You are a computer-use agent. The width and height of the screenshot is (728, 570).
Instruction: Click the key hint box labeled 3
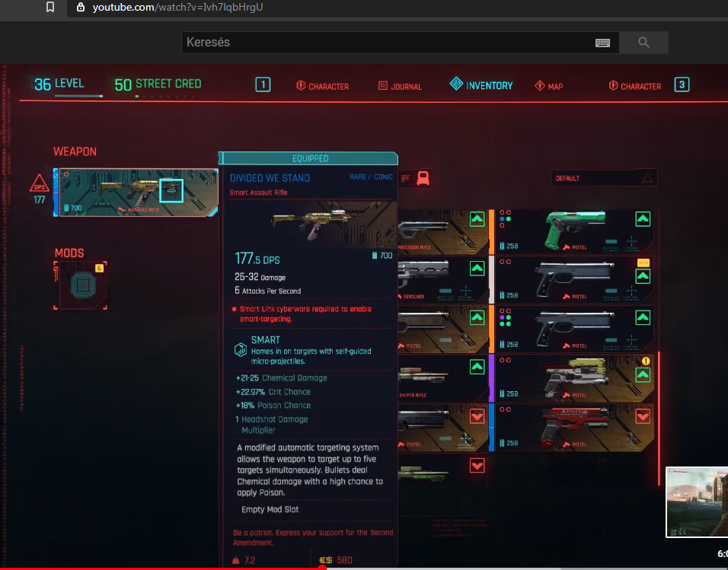click(682, 84)
